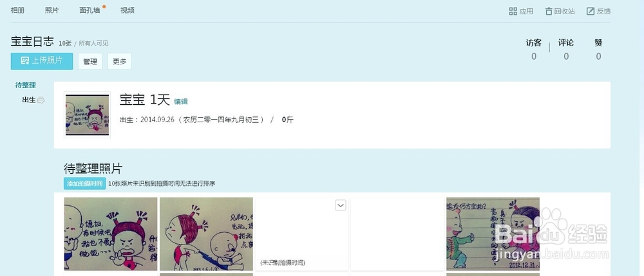Click the 回收站 text link
Image resolution: width=644 pixels, height=276 pixels.
click(x=564, y=12)
